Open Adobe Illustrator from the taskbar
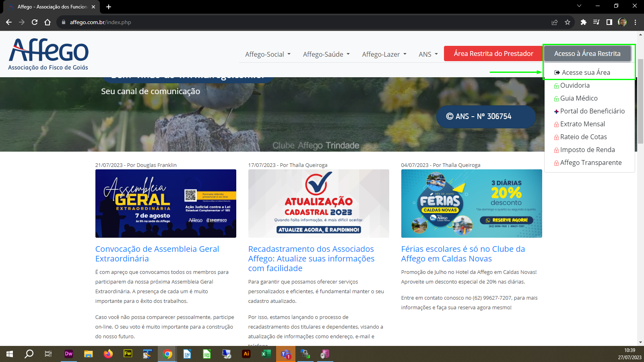The height and width of the screenshot is (362, 644). pyautogui.click(x=246, y=354)
